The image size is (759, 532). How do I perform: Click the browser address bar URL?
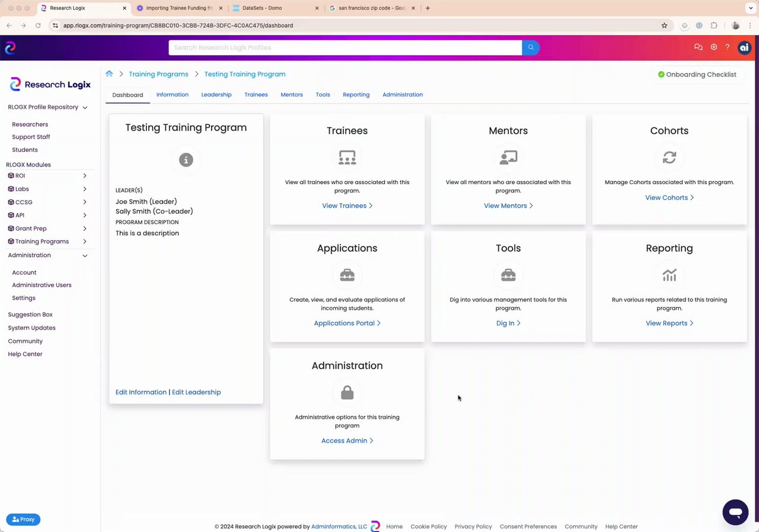click(x=178, y=25)
